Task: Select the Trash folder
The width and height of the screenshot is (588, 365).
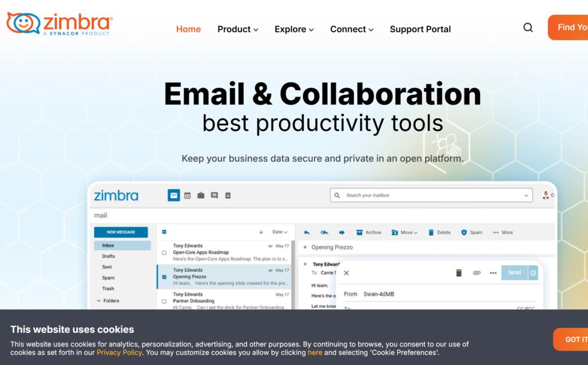Action: (108, 289)
